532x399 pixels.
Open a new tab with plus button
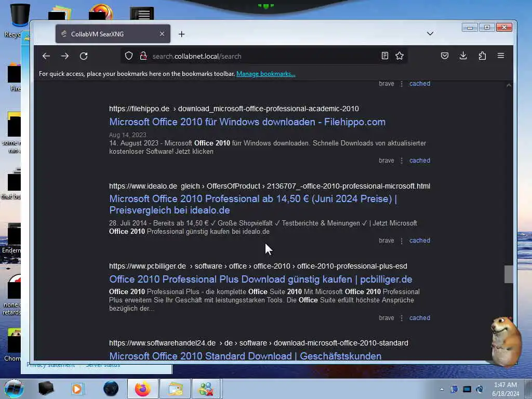tap(181, 34)
